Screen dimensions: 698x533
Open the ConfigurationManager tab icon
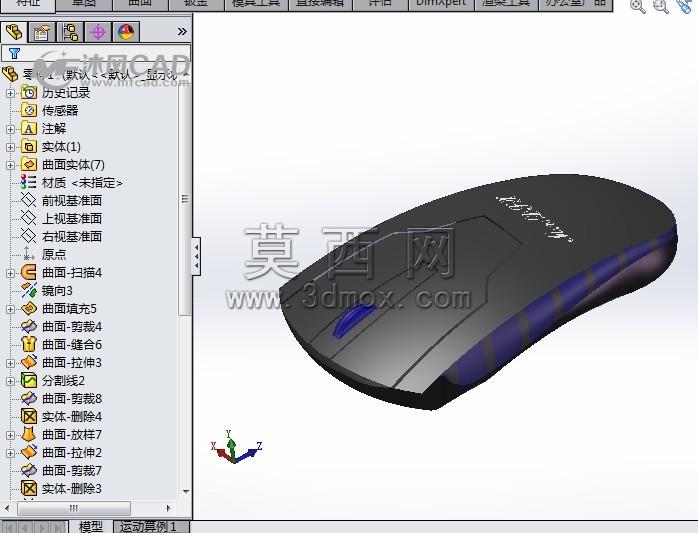69,32
